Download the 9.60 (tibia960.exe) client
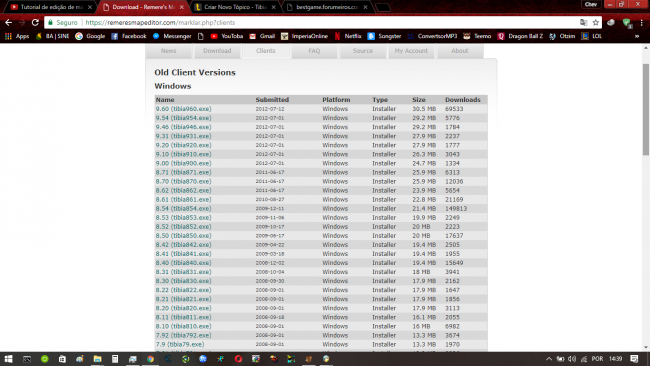Viewport: 650px width, 366px height. 183,109
